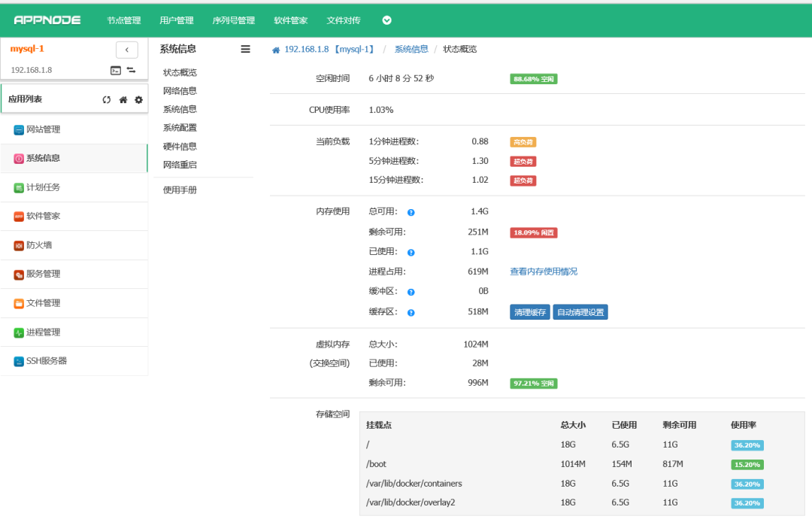This screenshot has width=812, height=522.
Task: Click the home icon in breadcrumb
Action: click(x=276, y=50)
